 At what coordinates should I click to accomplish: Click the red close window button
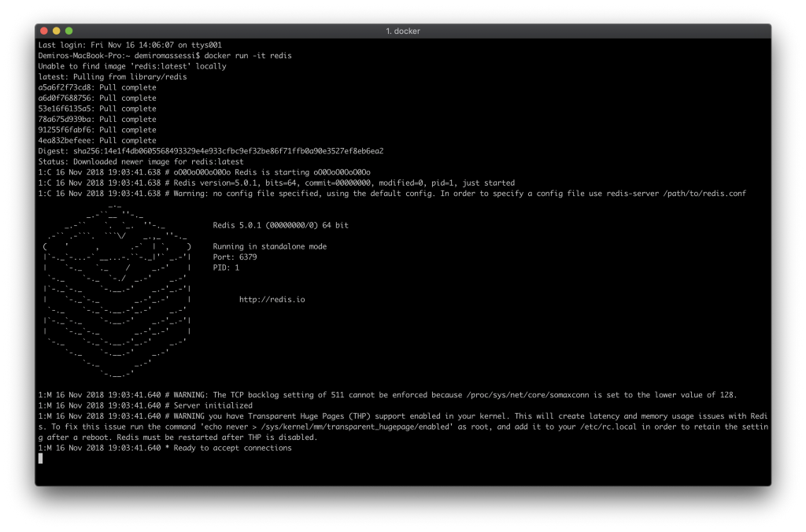pos(44,31)
